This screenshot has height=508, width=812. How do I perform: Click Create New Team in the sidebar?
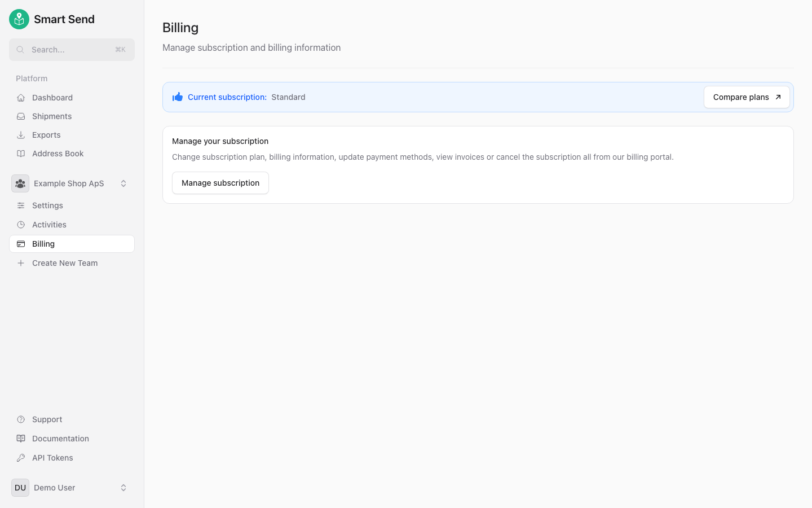coord(65,262)
